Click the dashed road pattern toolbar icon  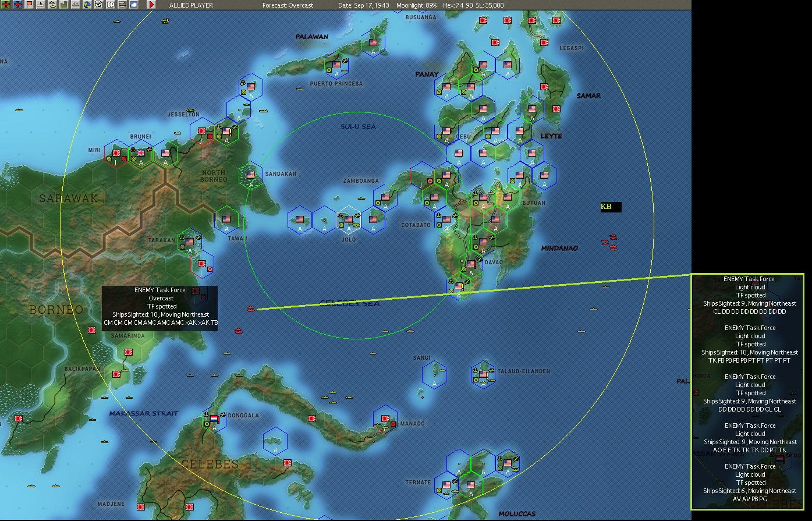(x=122, y=5)
